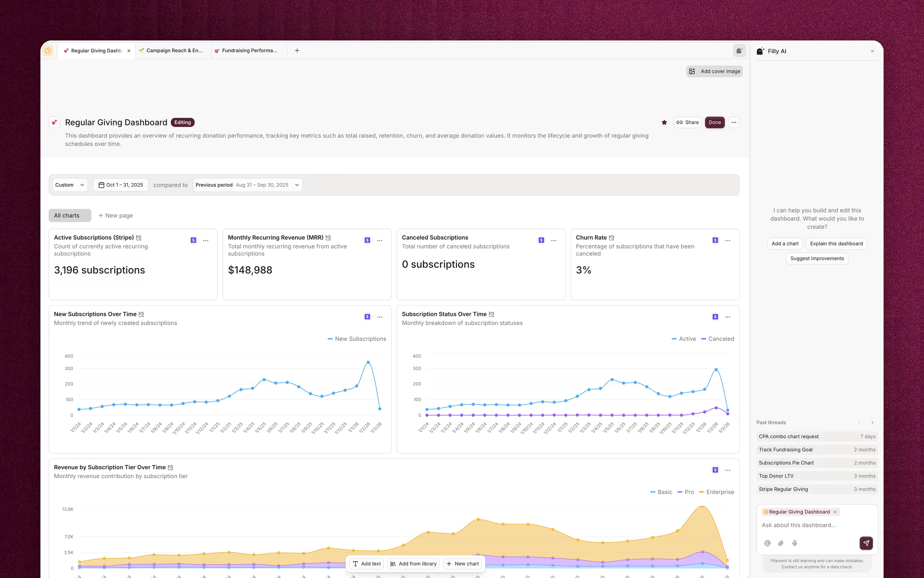
Task: Open the Revenue by Subscription Tier options menu
Action: [x=728, y=470]
